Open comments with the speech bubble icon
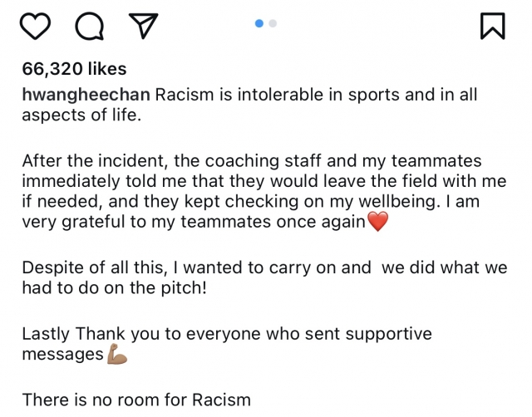This screenshot has width=532, height=417. tap(90, 26)
